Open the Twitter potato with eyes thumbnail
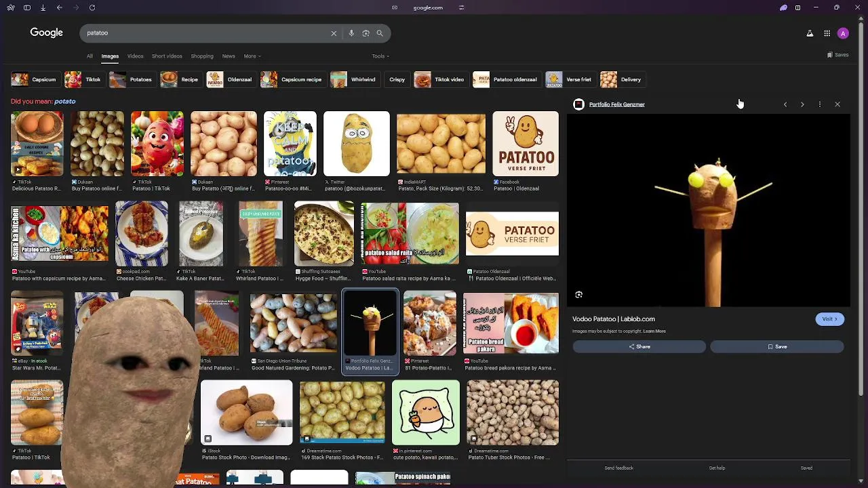This screenshot has height=488, width=868. (x=357, y=144)
